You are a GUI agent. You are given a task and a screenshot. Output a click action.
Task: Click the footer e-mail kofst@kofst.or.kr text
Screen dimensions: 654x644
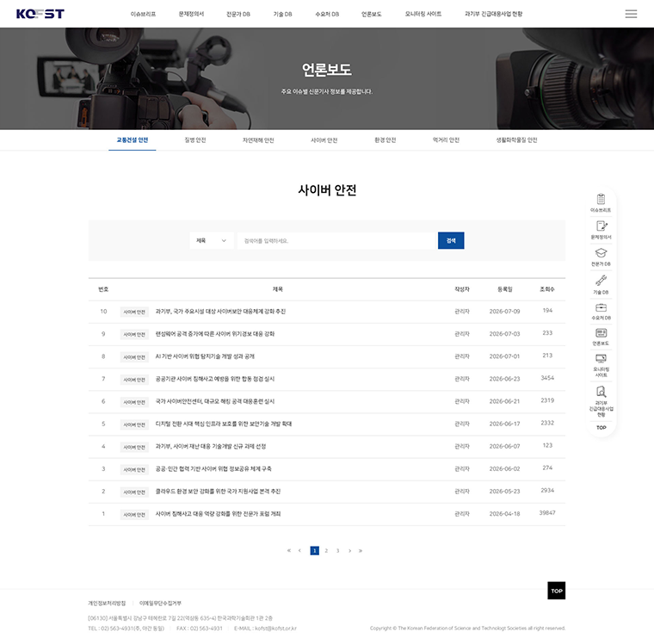pyautogui.click(x=265, y=629)
